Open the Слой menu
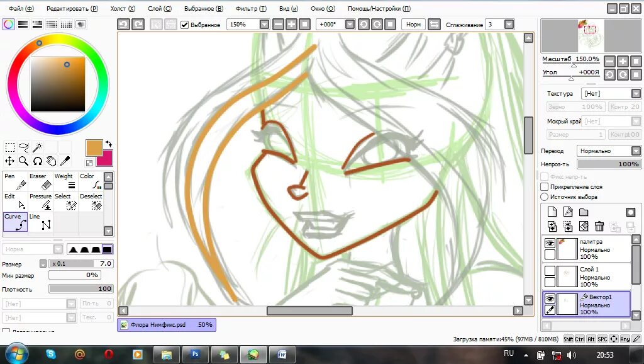 pyautogui.click(x=160, y=9)
